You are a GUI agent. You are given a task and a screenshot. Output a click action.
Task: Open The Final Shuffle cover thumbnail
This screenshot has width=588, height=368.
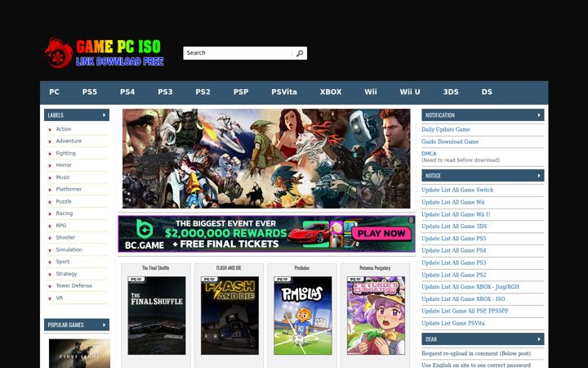click(157, 316)
